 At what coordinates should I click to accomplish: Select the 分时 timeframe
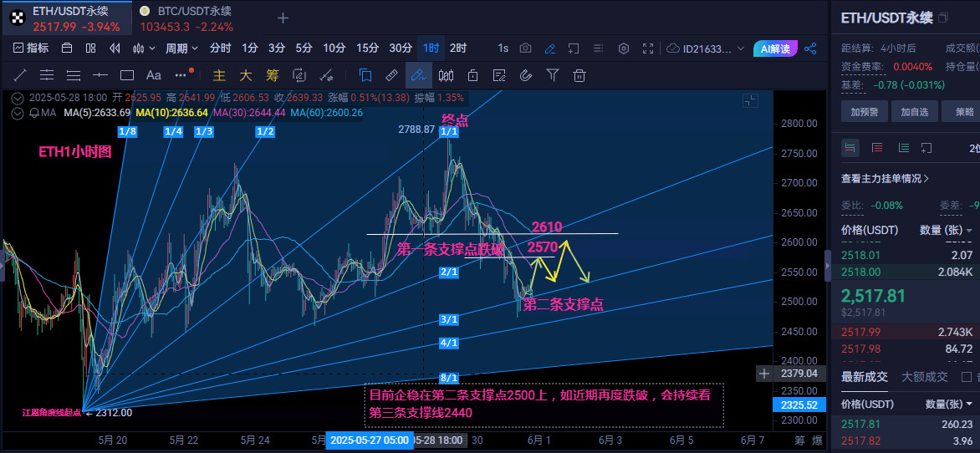[221, 48]
